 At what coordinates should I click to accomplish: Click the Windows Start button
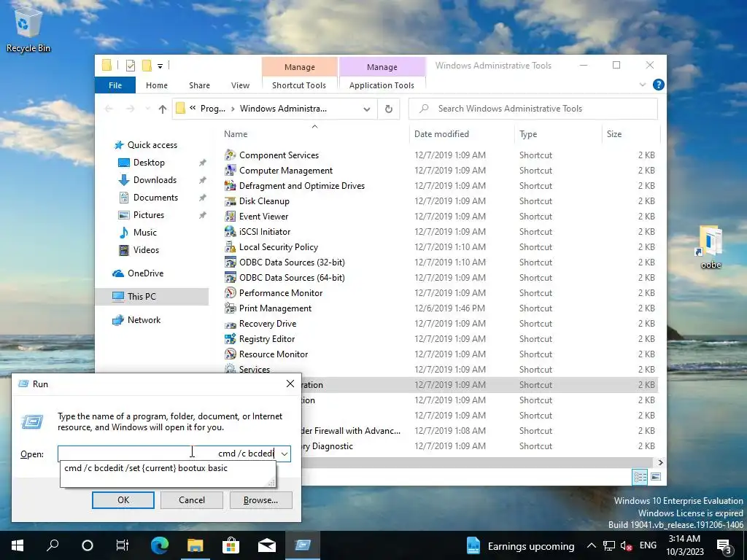(x=18, y=545)
